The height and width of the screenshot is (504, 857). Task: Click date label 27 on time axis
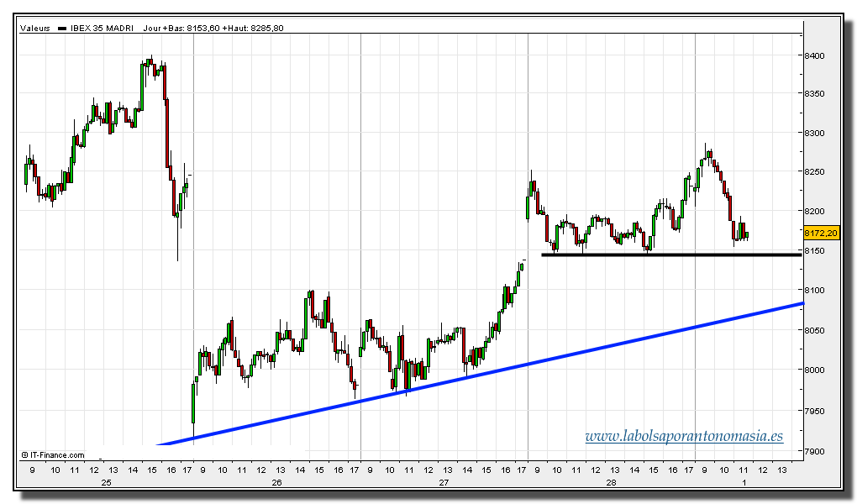444,482
